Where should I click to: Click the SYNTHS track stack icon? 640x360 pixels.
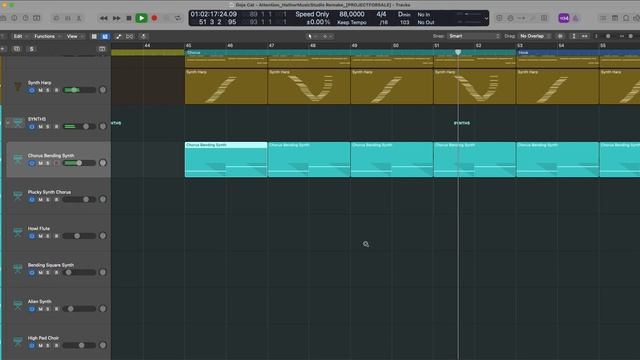tap(18, 123)
